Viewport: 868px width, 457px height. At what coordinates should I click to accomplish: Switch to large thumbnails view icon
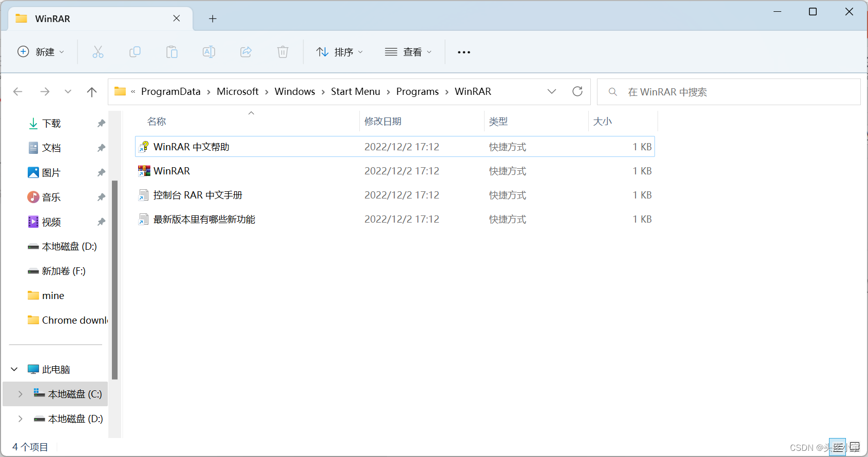855,447
